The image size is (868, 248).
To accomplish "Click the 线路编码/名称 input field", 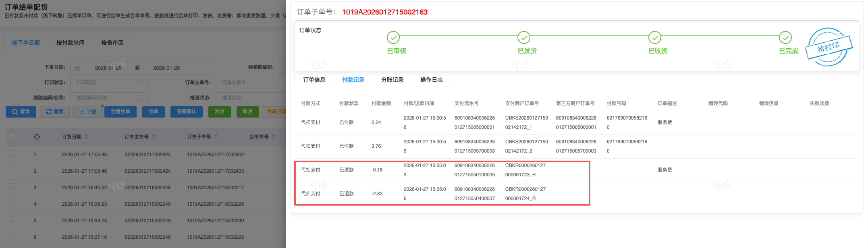I will click(109, 98).
